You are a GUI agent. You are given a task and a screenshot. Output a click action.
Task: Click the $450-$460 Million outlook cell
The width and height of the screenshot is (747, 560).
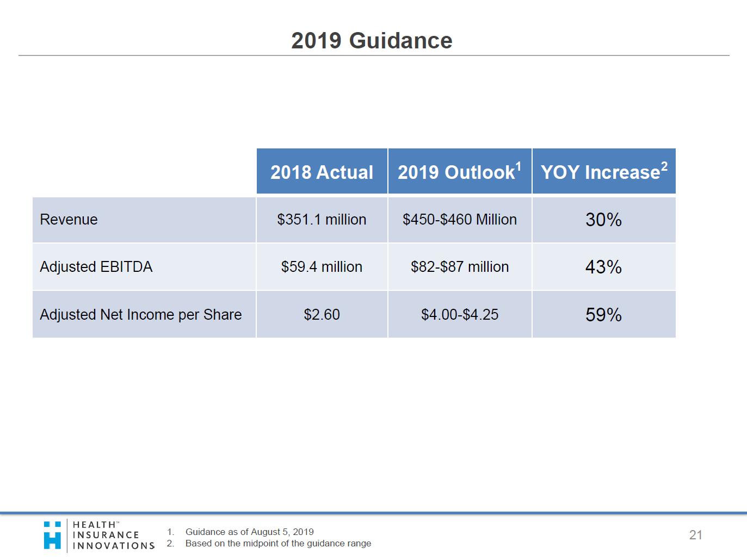pyautogui.click(x=459, y=220)
